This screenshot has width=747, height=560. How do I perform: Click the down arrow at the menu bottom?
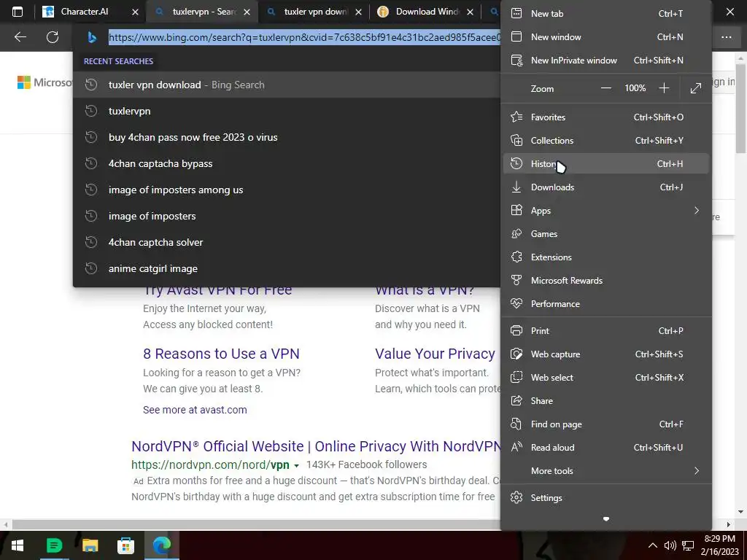tap(606, 519)
